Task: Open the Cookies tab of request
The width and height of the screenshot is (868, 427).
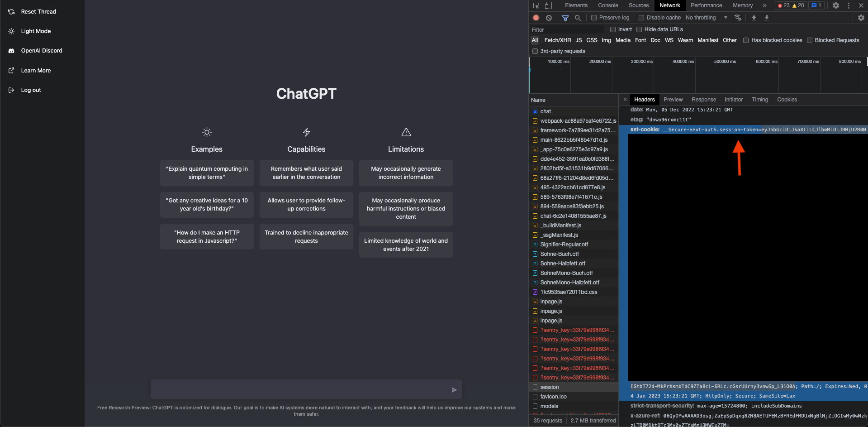Action: (x=787, y=100)
